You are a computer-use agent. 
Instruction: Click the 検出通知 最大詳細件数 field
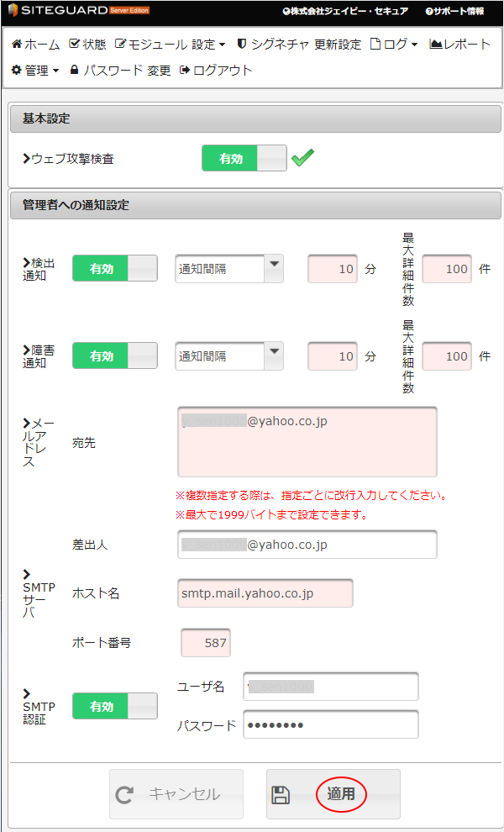pyautogui.click(x=447, y=268)
